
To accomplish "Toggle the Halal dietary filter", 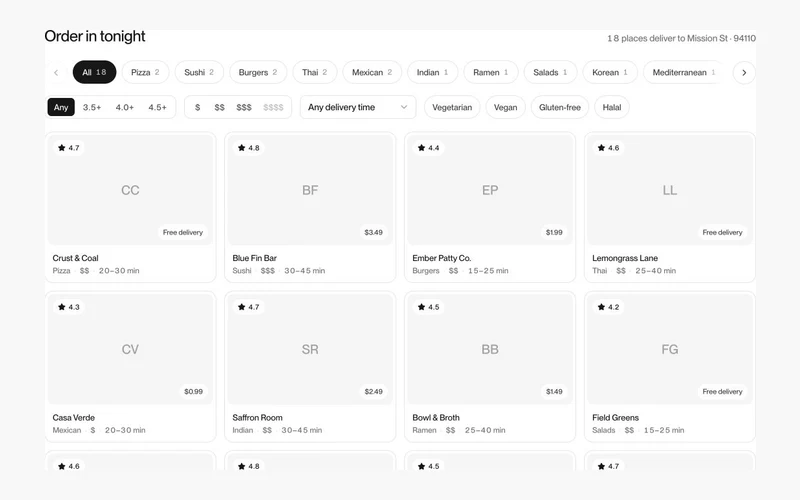I will point(612,107).
